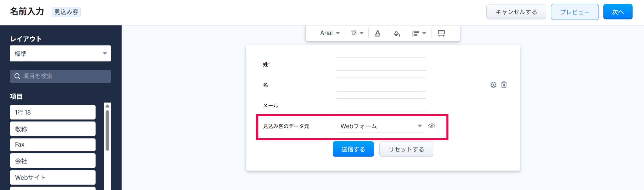Open the Arial font family dropdown
644x190 pixels.
330,33
